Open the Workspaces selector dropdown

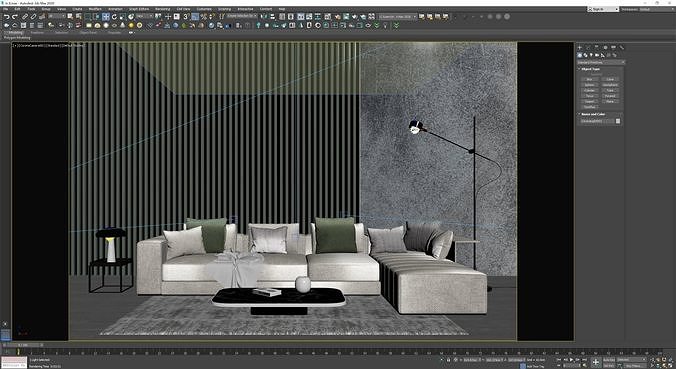point(657,9)
